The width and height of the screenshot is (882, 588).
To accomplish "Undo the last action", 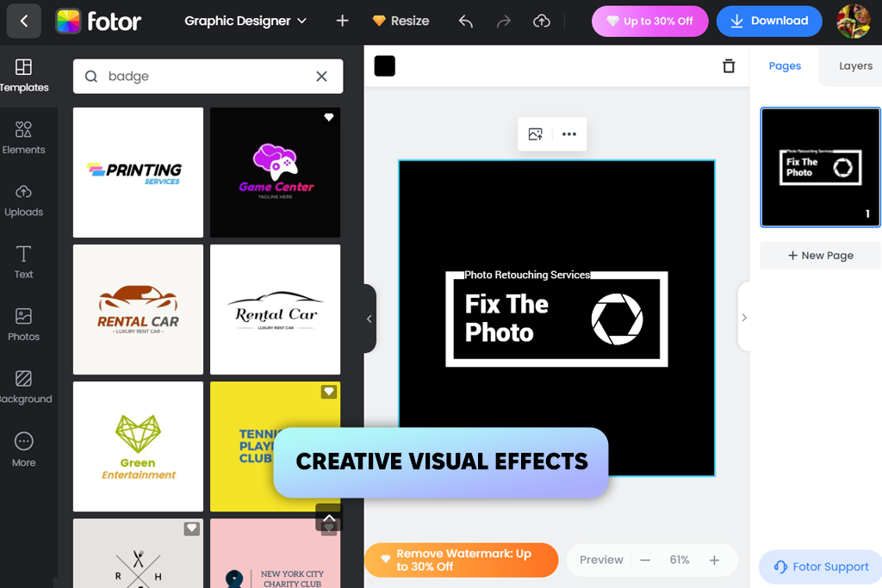I will point(465,22).
